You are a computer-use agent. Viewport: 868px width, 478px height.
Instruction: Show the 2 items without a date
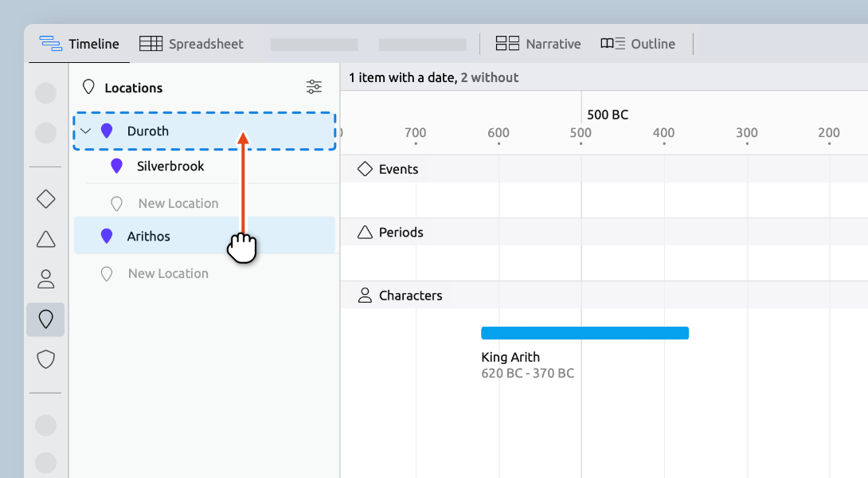(490, 77)
